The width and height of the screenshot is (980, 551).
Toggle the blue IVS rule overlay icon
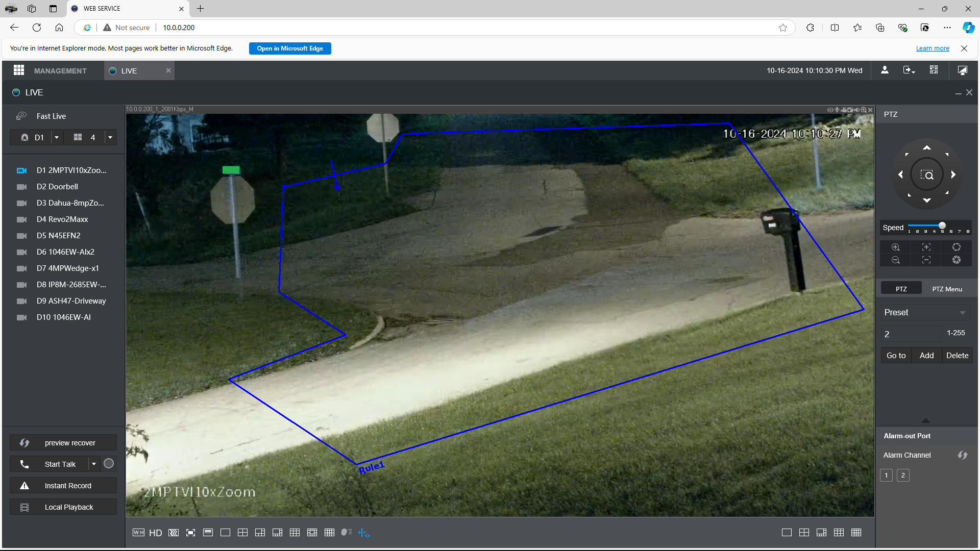pyautogui.click(x=364, y=533)
